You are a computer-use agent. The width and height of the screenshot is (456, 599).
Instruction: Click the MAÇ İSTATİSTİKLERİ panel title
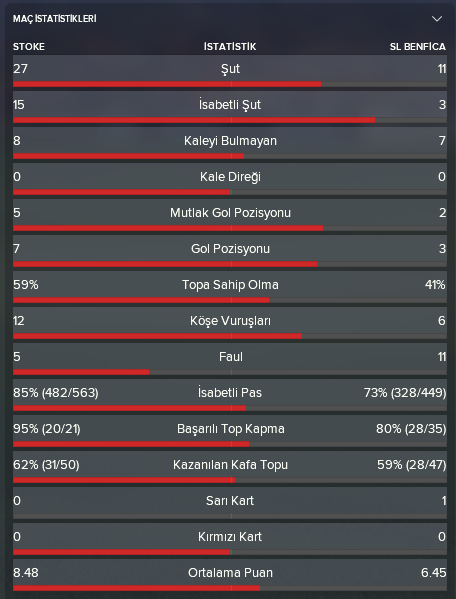click(55, 19)
